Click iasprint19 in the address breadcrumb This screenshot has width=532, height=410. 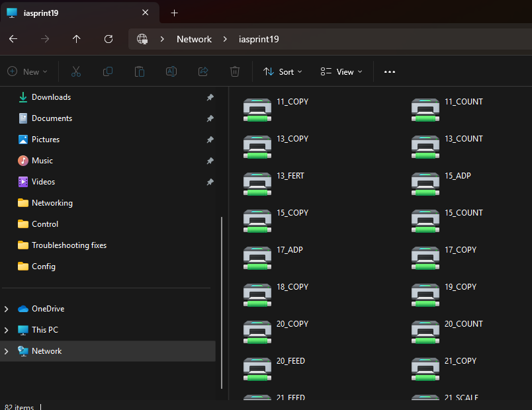259,39
